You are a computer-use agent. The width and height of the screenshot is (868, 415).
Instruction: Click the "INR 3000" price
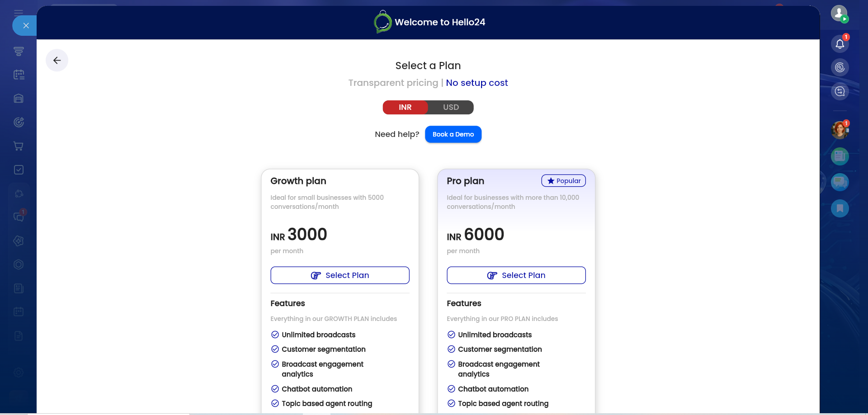[x=299, y=235]
